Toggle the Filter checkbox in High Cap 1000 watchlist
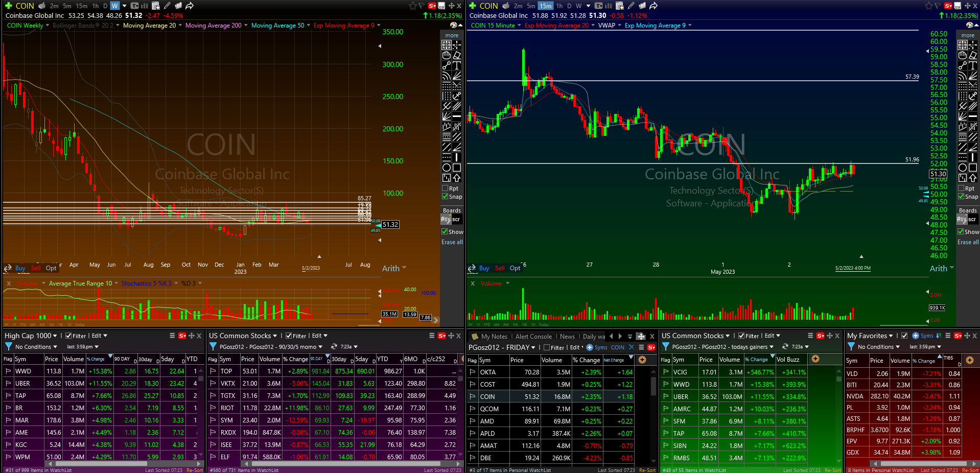The width and height of the screenshot is (980, 473). [x=68, y=336]
